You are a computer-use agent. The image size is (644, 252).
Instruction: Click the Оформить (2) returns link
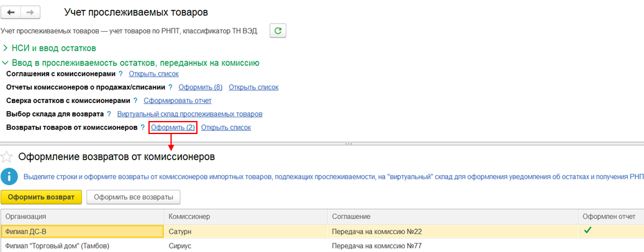point(173,127)
